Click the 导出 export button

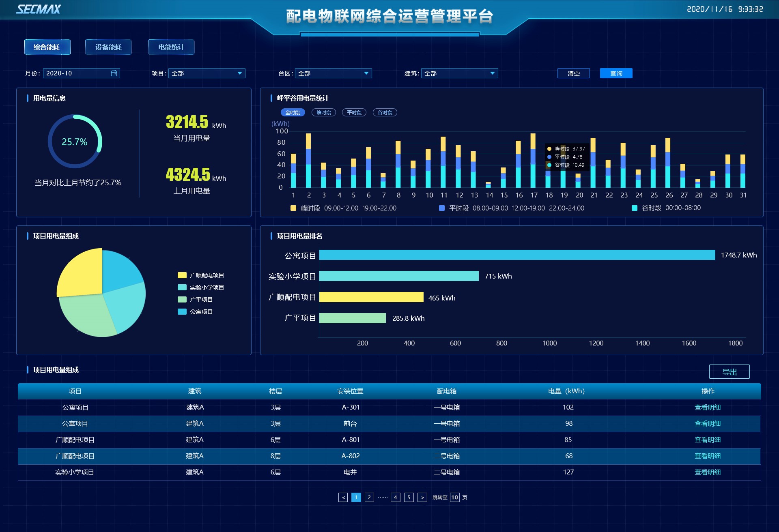point(729,372)
